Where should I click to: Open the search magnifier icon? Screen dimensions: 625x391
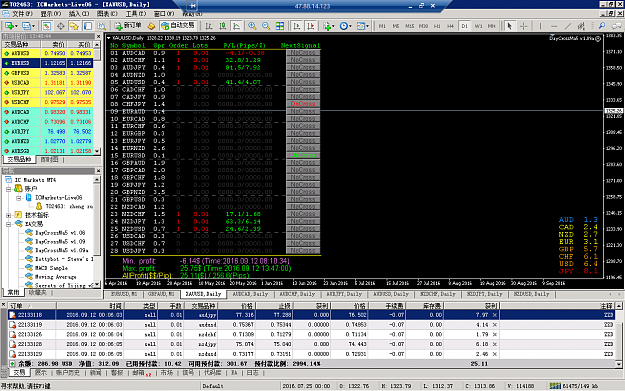(602, 26)
